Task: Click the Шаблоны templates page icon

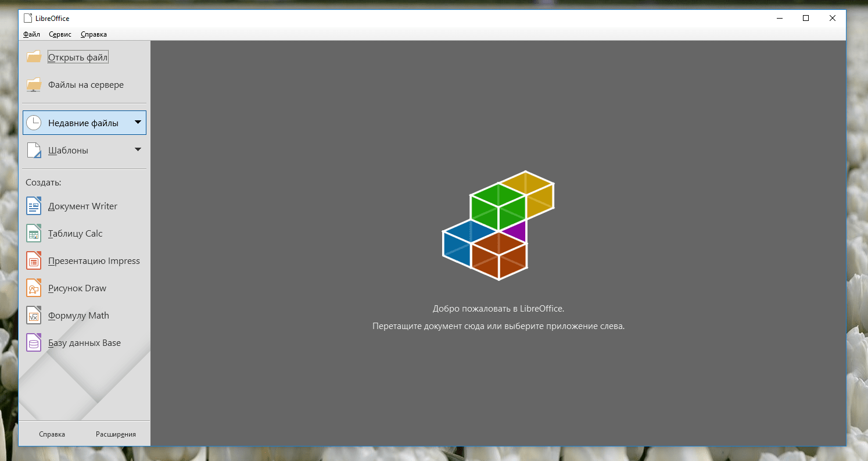Action: pos(34,151)
